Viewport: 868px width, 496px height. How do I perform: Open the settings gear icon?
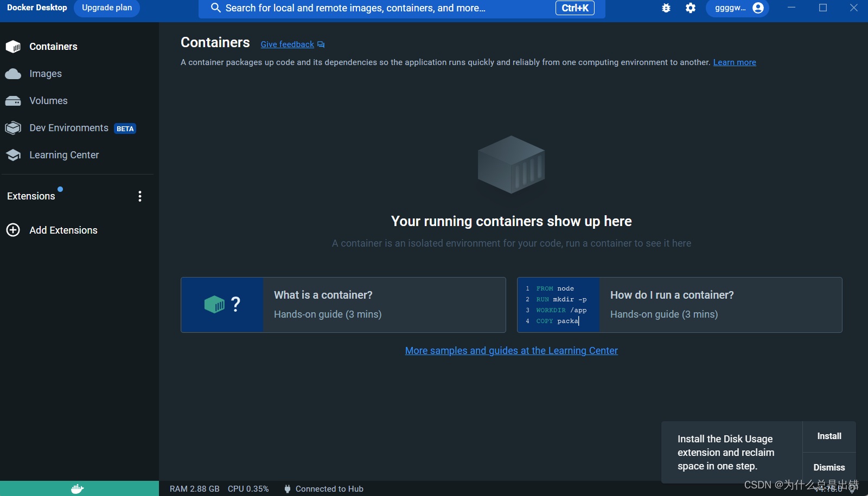pyautogui.click(x=691, y=8)
